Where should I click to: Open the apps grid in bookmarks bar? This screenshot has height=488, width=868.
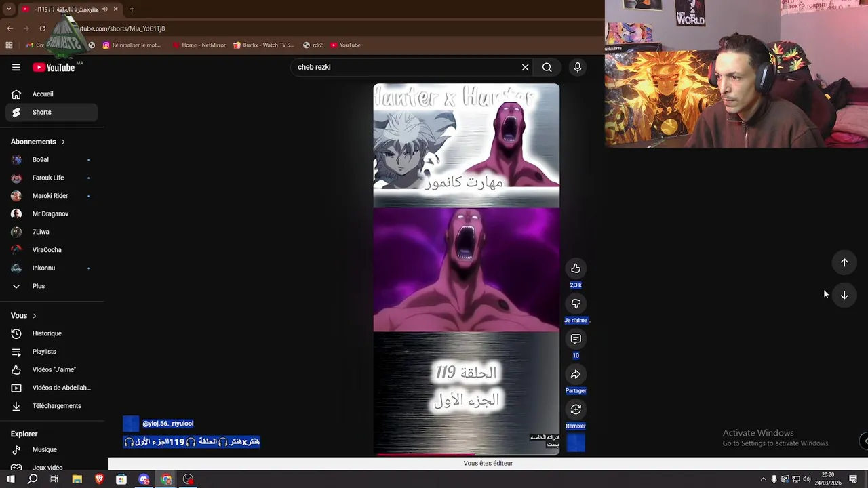pos(9,45)
